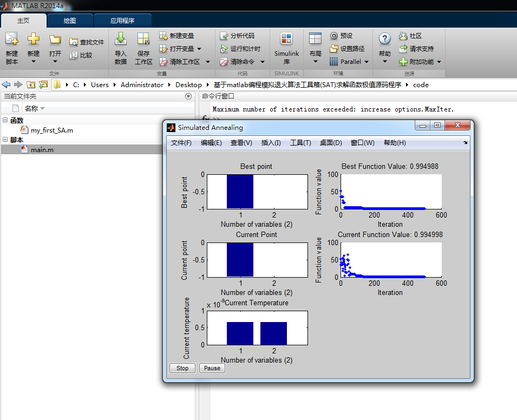Open the Simulink 库 library
517x420 pixels.
click(286, 48)
